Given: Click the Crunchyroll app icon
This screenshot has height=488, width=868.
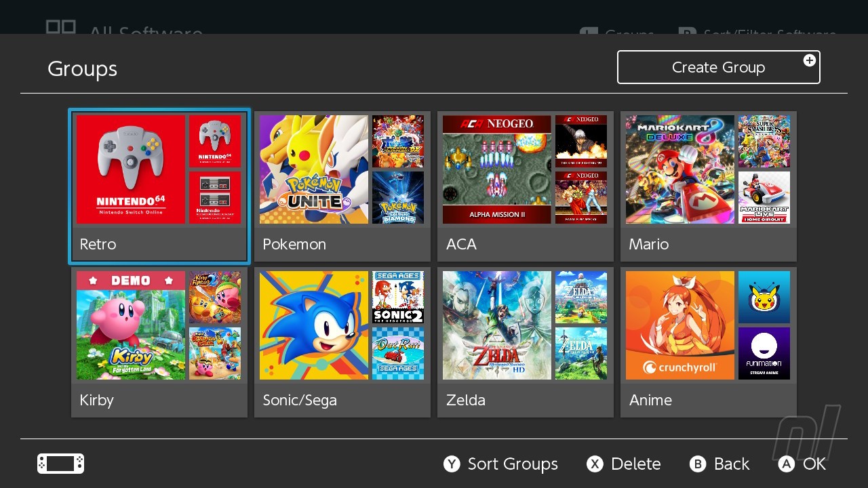Looking at the screenshot, I should 679,325.
